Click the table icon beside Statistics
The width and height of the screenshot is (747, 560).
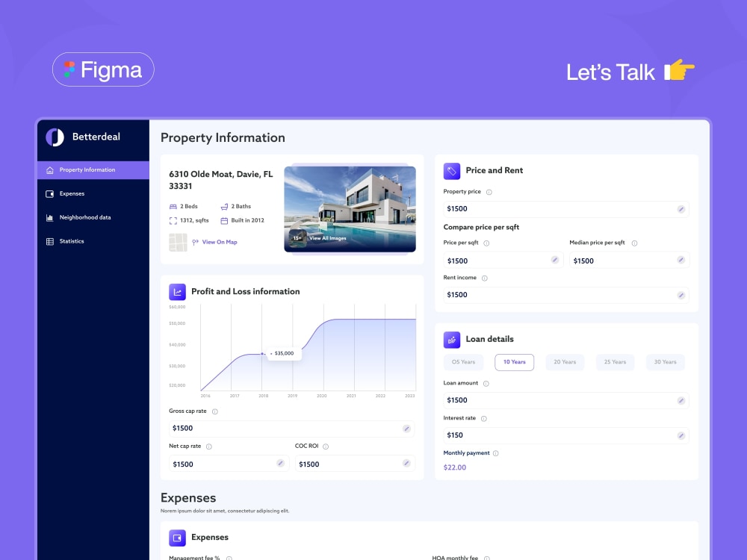click(x=49, y=241)
